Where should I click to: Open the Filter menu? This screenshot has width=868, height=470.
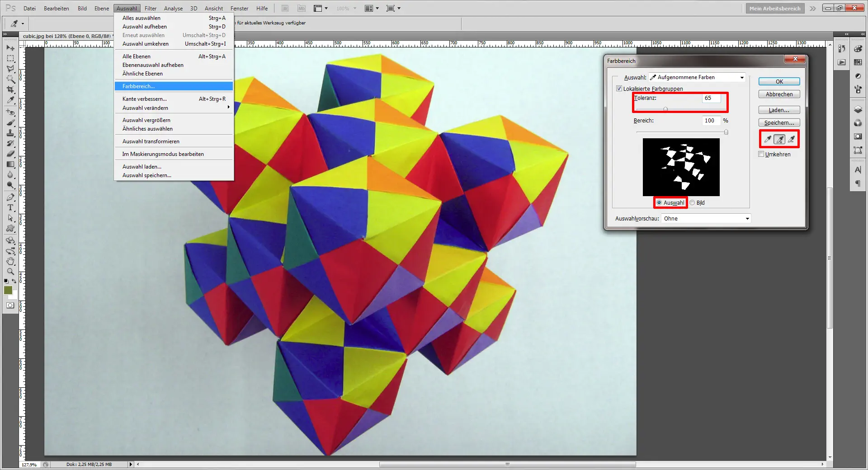pyautogui.click(x=151, y=8)
